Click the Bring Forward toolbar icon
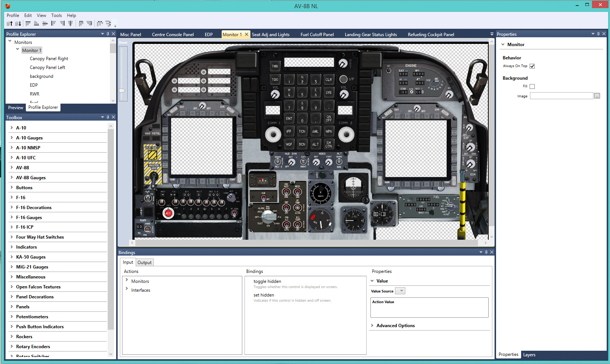 coord(10,24)
